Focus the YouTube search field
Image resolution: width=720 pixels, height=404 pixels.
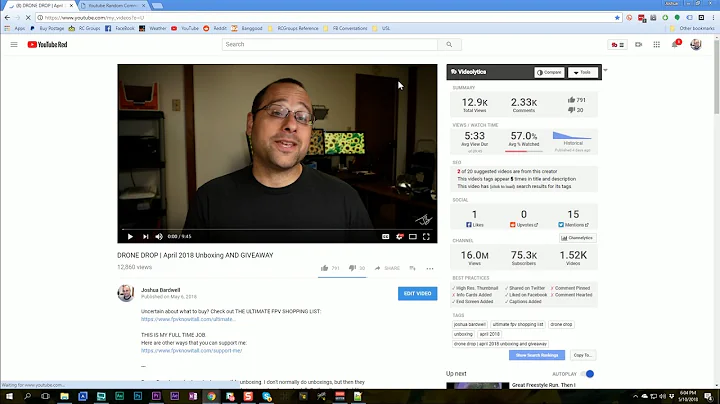[330, 45]
